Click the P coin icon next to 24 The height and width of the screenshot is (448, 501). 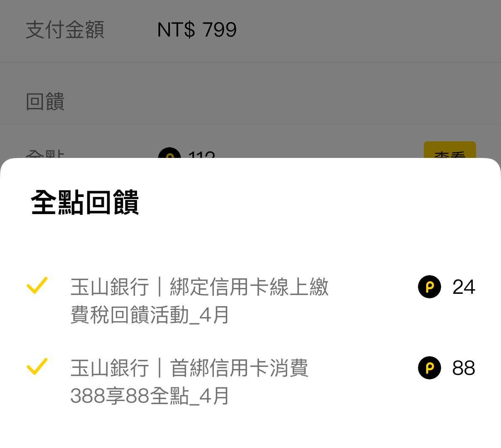429,287
